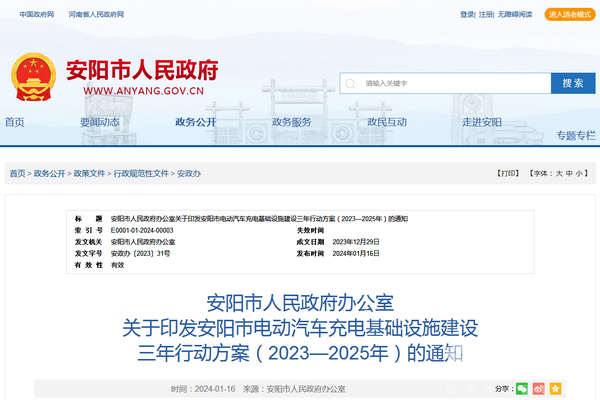Click 政策文件 in the breadcrumb
Screen dimensions: 600x400
click(89, 173)
